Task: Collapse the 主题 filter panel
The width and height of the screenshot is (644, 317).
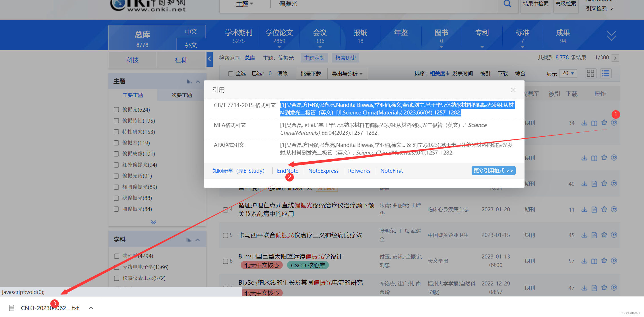Action: [198, 82]
